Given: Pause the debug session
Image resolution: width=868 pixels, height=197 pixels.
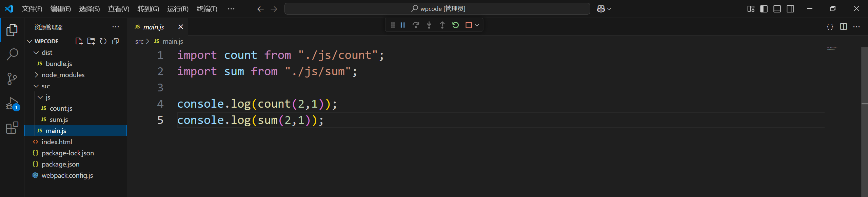Looking at the screenshot, I should 403,25.
